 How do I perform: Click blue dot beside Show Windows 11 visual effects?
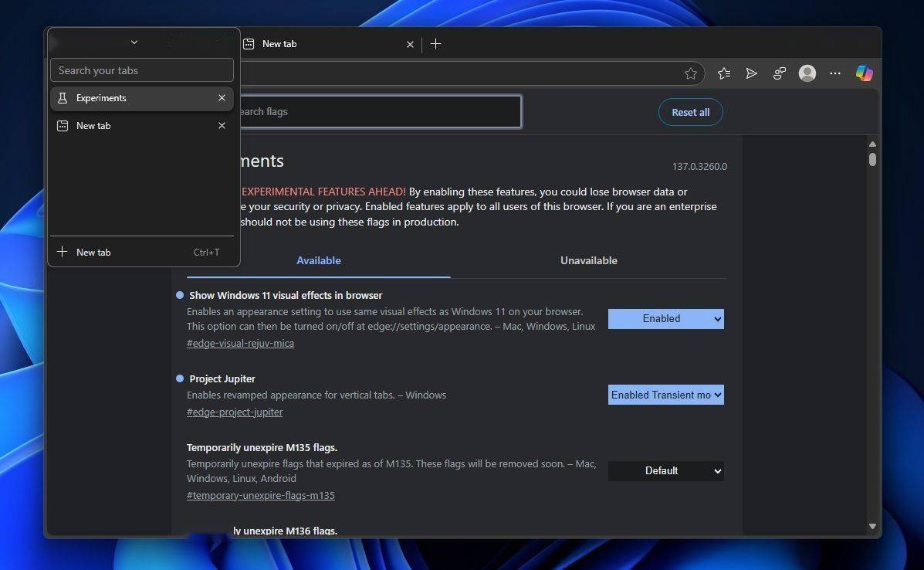180,295
